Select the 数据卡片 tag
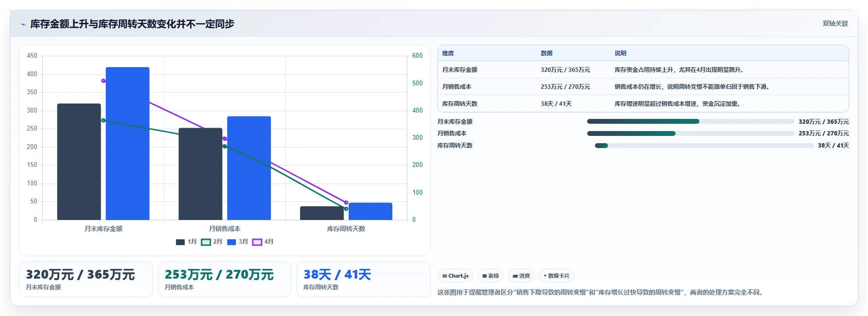The image size is (868, 316). coord(556,276)
